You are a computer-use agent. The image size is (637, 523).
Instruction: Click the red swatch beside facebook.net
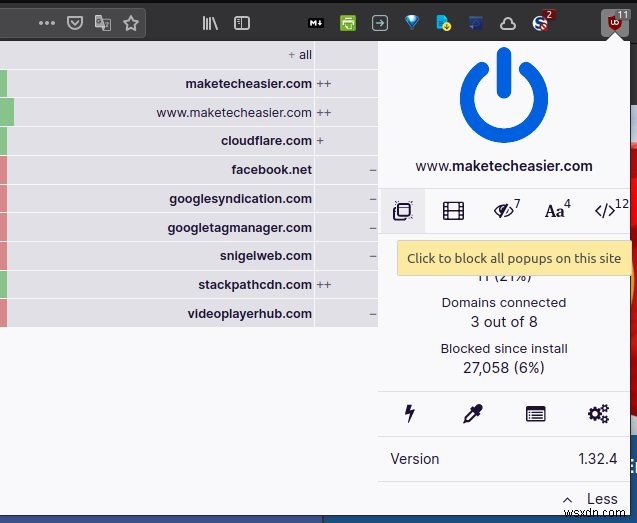point(3,170)
